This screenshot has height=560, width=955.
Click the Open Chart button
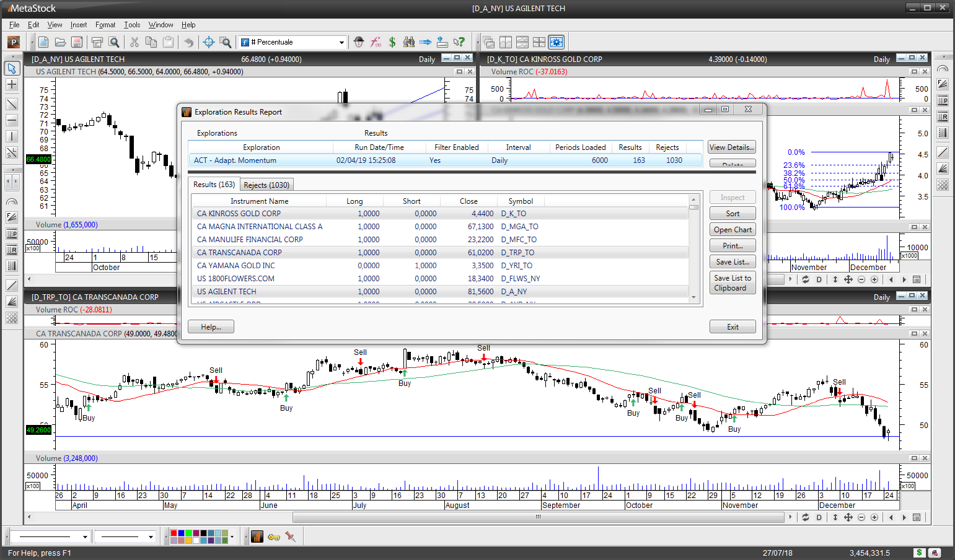click(733, 230)
